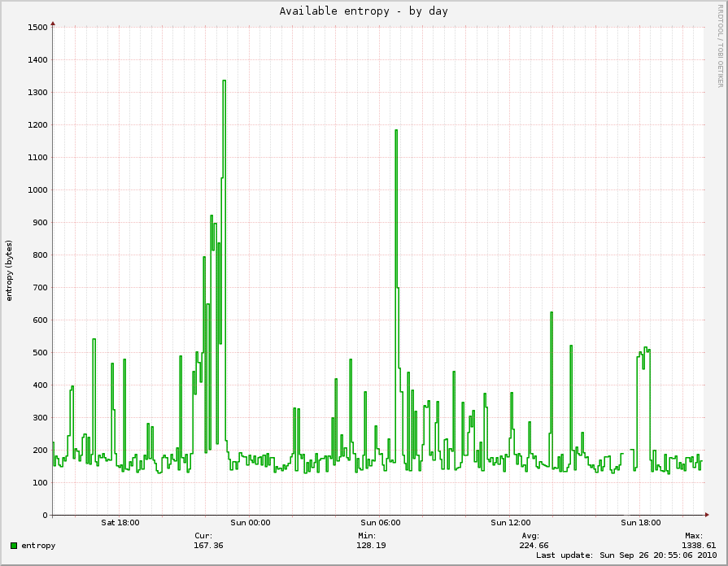Screen dimensions: 728x566
Task: Click the Sunday 06:00 spike near 1180
Action: click(x=396, y=130)
